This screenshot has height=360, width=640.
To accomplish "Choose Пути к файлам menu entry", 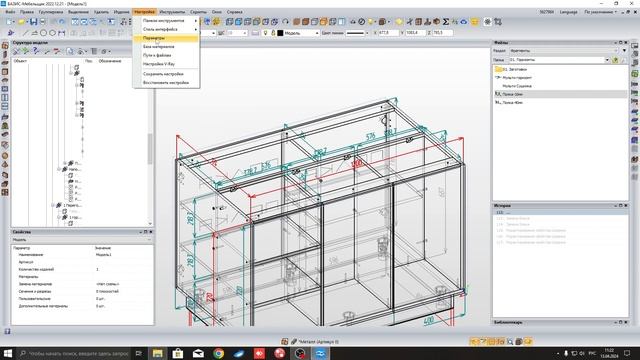I will coord(166,55).
